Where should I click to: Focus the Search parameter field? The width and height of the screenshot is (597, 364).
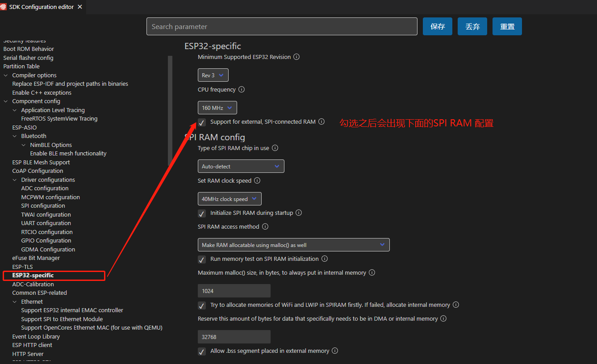tap(282, 26)
